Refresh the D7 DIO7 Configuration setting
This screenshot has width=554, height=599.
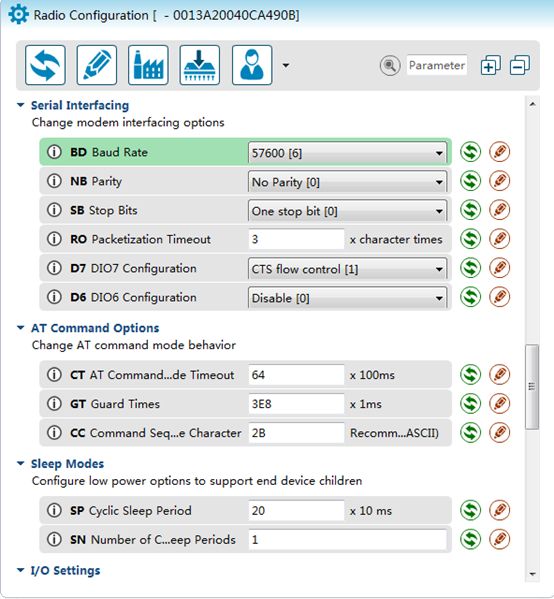pos(470,268)
